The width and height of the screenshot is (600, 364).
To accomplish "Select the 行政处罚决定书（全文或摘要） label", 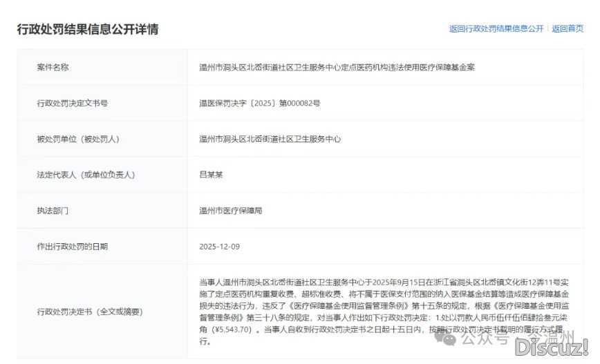I will pyautogui.click(x=90, y=312).
